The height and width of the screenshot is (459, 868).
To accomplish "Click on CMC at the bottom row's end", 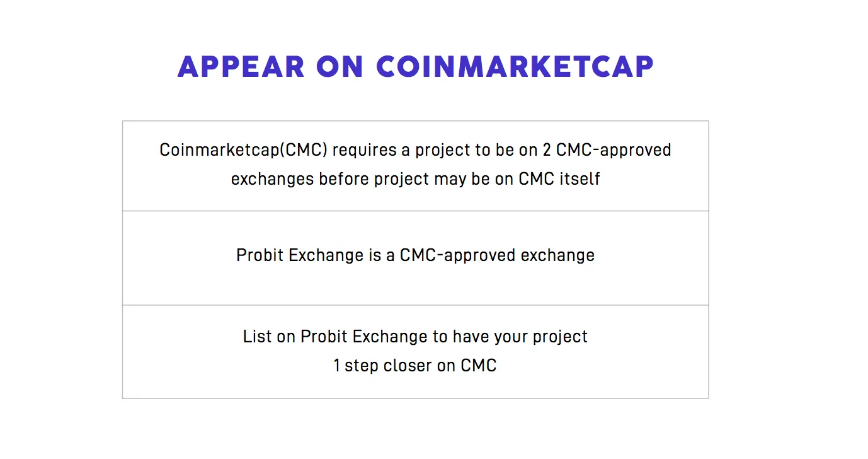I will point(467,366).
